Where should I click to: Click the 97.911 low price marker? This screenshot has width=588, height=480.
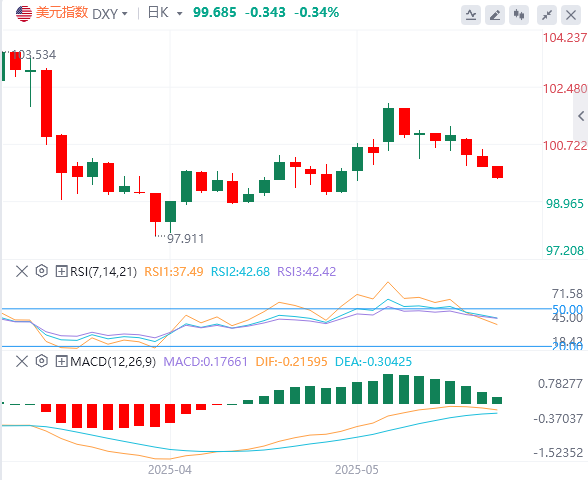coord(185,238)
